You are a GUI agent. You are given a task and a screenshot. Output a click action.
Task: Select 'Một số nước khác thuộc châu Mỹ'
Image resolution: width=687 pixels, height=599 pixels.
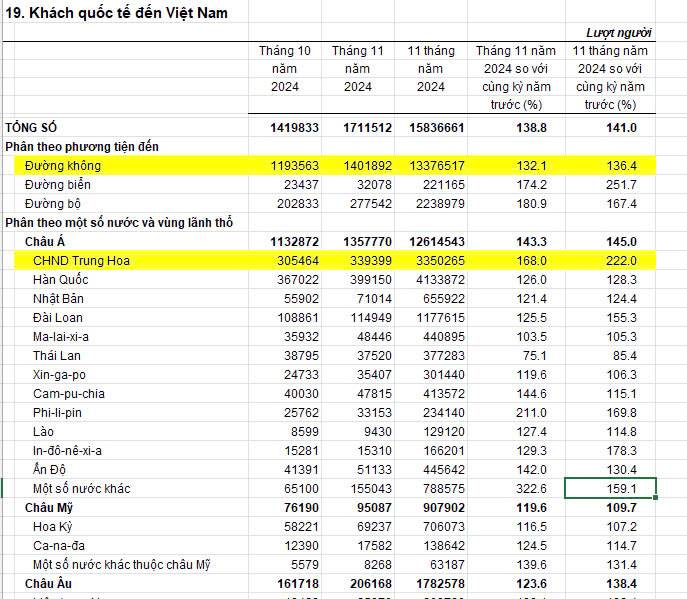pyautogui.click(x=121, y=565)
